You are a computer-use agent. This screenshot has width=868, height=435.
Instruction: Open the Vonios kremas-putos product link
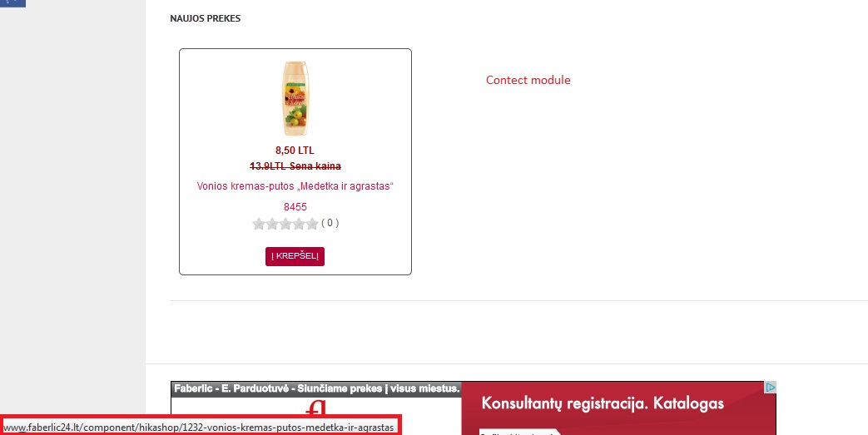coord(295,186)
